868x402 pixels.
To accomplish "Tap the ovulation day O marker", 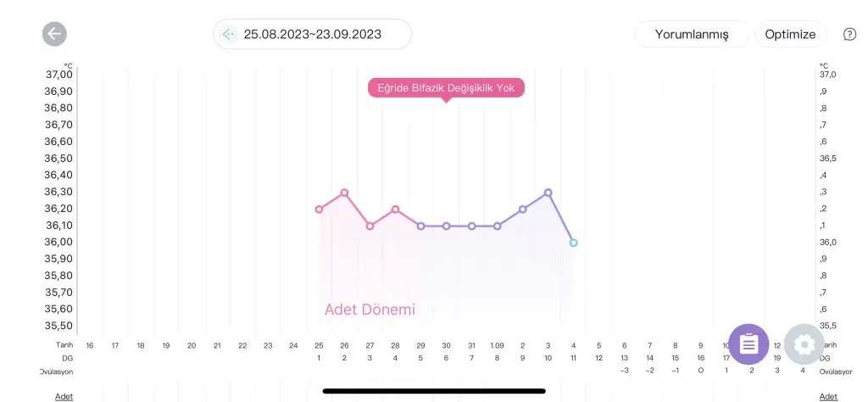I will click(700, 371).
